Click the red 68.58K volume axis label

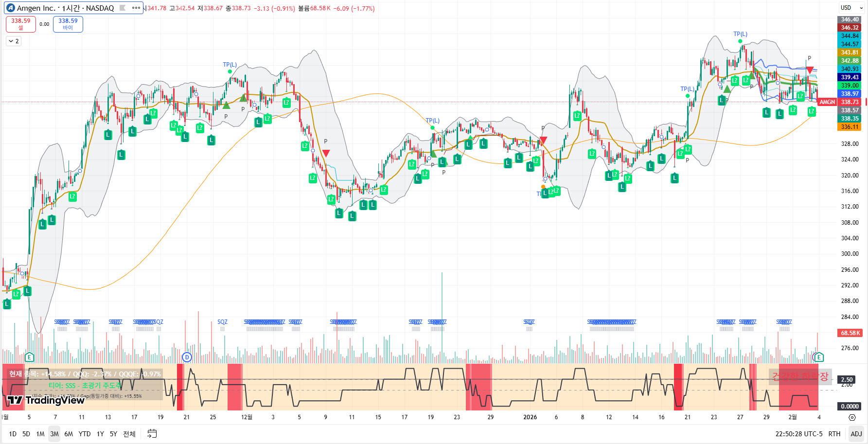tap(850, 333)
